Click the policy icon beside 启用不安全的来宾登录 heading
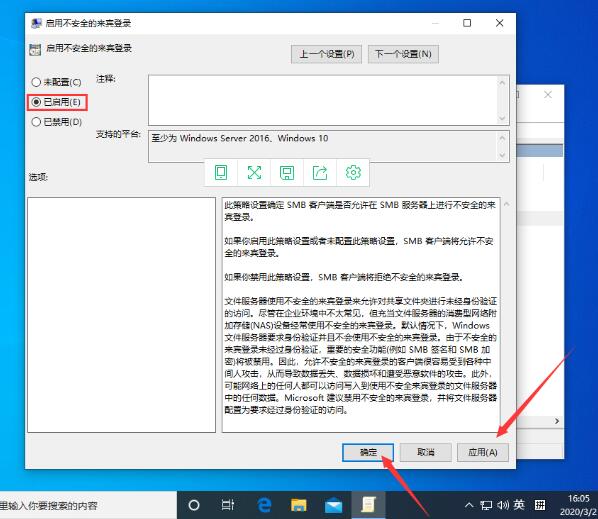The height and width of the screenshot is (519, 598). 35,50
